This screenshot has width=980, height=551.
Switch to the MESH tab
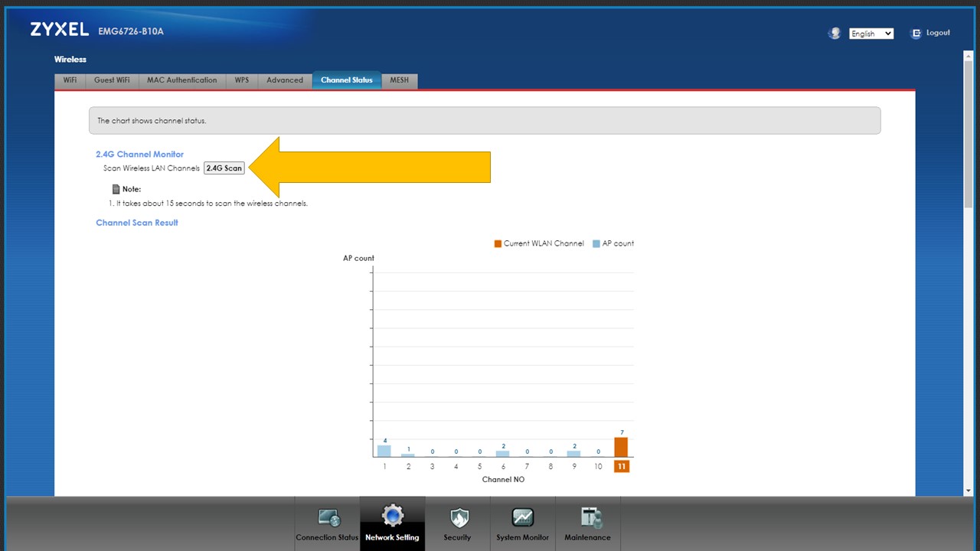point(400,80)
